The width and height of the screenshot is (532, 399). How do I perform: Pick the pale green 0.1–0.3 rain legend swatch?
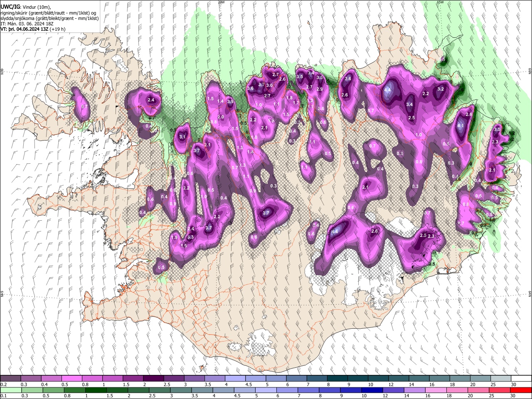click(11, 390)
